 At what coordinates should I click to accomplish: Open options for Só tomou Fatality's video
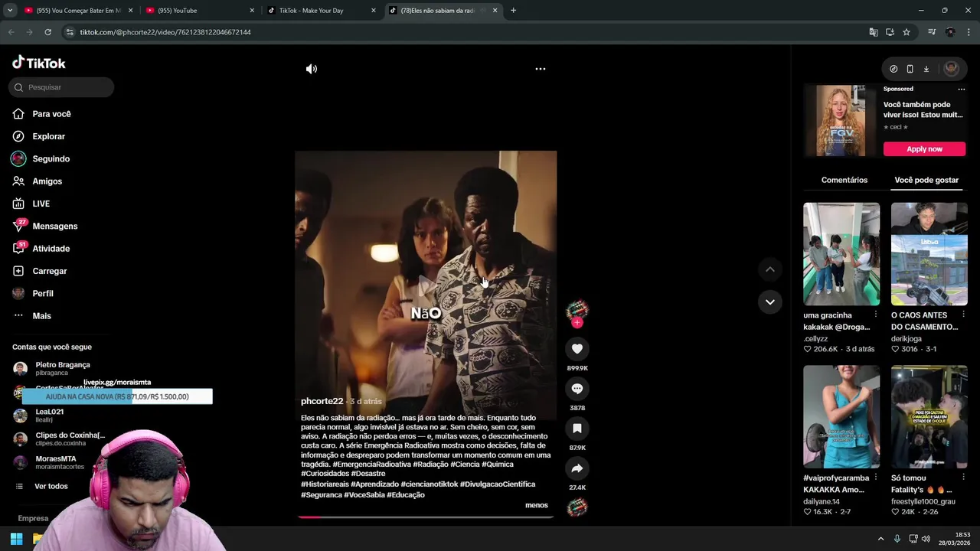pos(963,478)
